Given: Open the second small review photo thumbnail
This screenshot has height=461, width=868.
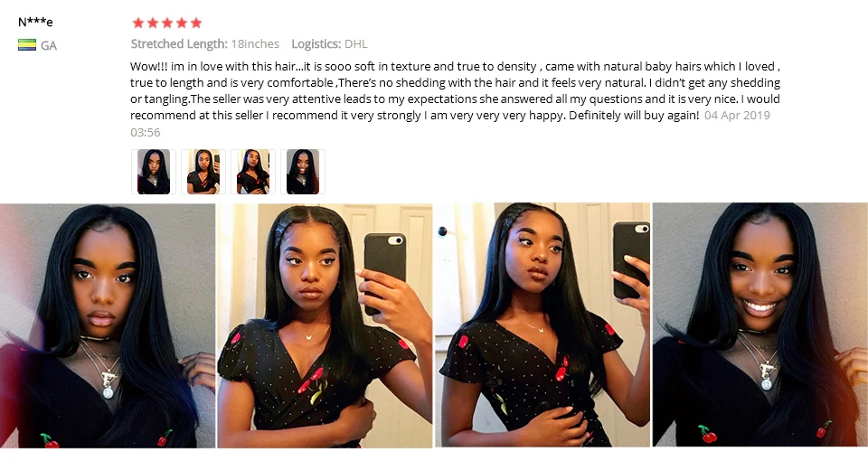Looking at the screenshot, I should (x=203, y=172).
